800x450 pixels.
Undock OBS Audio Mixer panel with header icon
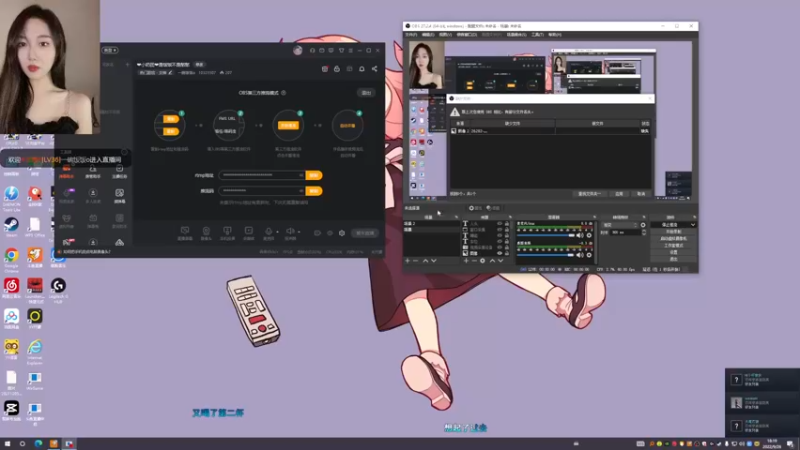(594, 217)
